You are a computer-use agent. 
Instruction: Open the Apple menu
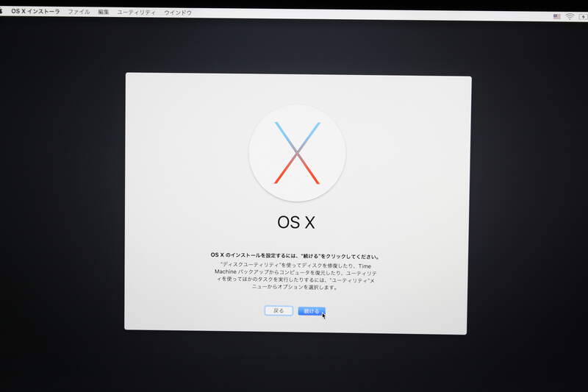[3, 11]
